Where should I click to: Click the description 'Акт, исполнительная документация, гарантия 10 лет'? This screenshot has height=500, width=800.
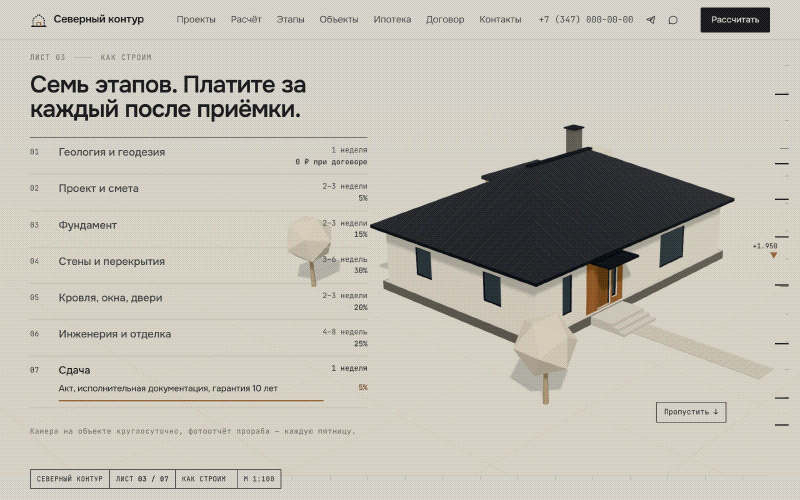168,388
